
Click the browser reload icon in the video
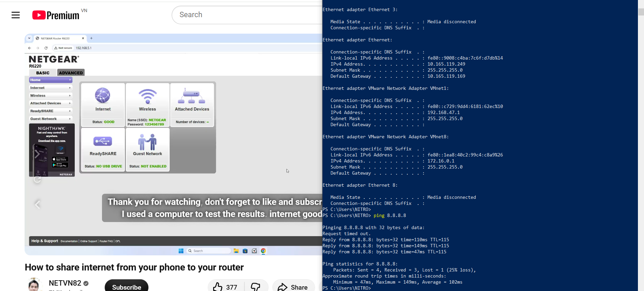[x=46, y=48]
